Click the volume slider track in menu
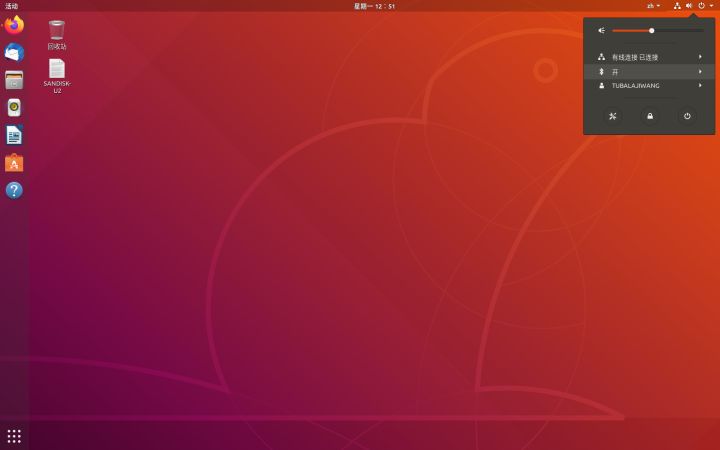The height and width of the screenshot is (450, 720). click(x=658, y=31)
